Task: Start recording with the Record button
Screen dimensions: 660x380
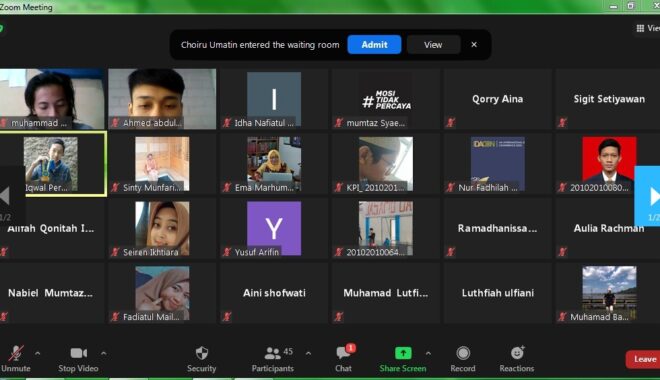Action: (x=463, y=359)
